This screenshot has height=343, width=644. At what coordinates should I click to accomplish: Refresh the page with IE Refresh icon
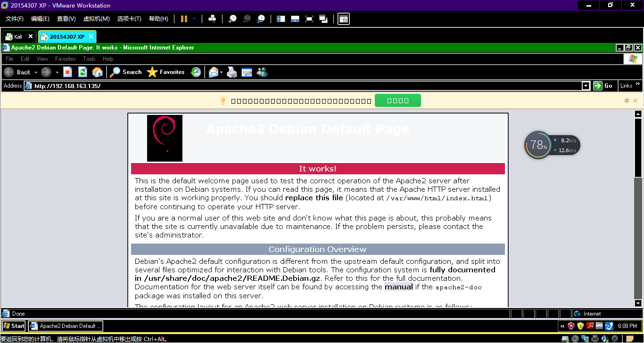[x=83, y=72]
